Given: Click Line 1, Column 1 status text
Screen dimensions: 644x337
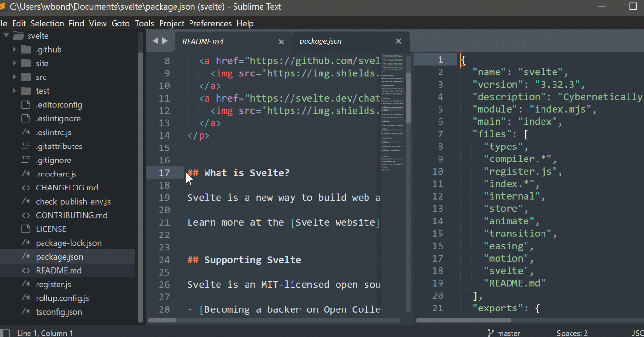Looking at the screenshot, I should click(45, 333).
